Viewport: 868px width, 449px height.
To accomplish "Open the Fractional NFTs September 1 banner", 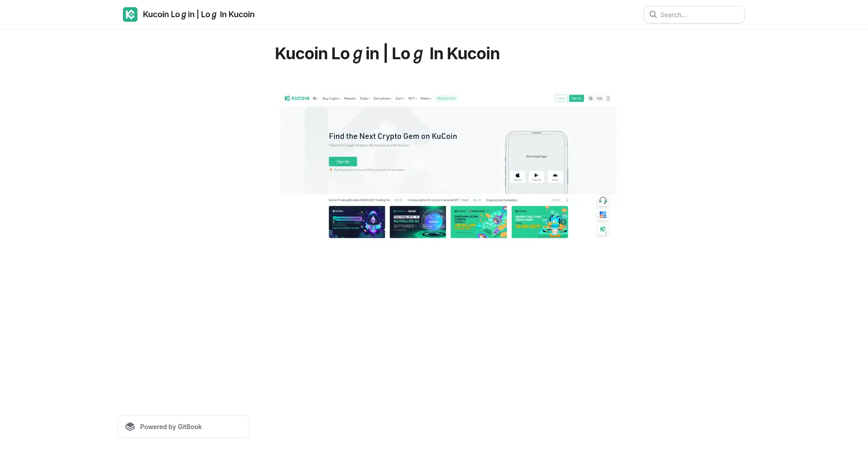I will click(x=418, y=222).
